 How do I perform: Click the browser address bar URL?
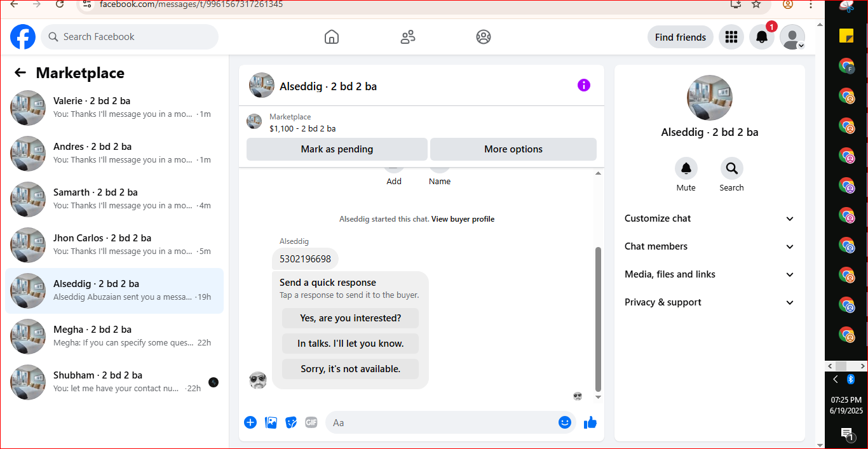point(191,4)
